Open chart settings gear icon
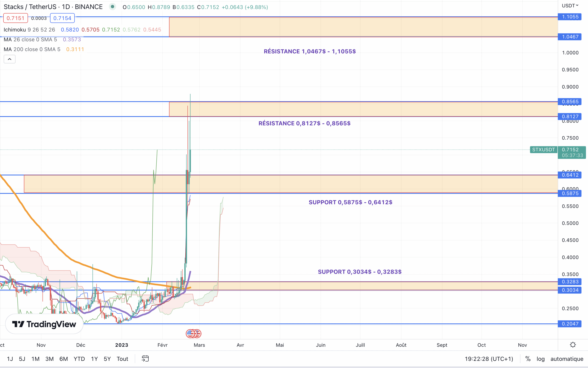The width and height of the screenshot is (588, 368). point(573,345)
